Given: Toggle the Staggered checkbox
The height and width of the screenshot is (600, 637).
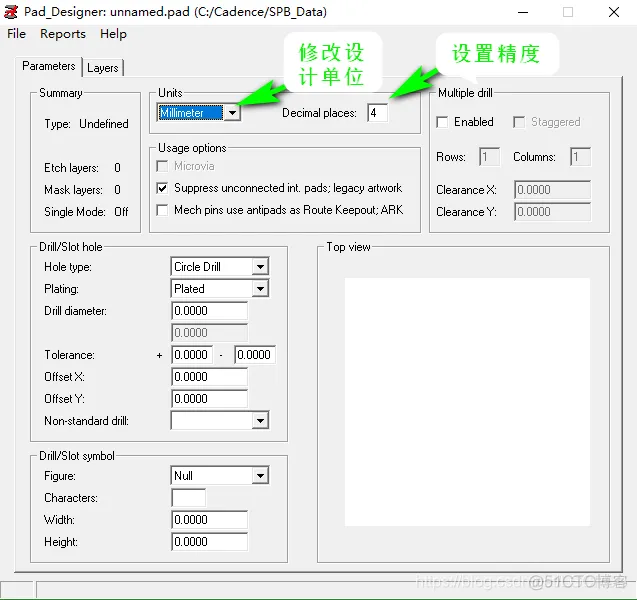Looking at the screenshot, I should pyautogui.click(x=519, y=122).
